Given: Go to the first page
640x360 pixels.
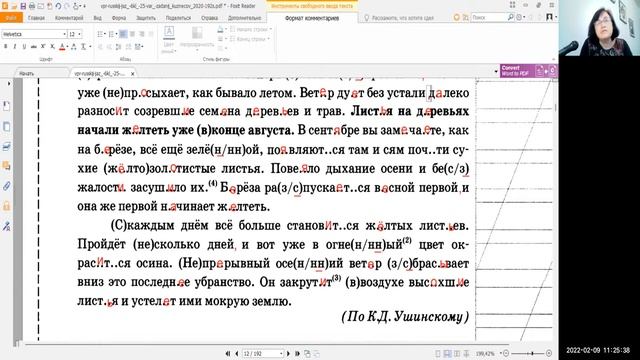Looking at the screenshot, I should [228, 353].
